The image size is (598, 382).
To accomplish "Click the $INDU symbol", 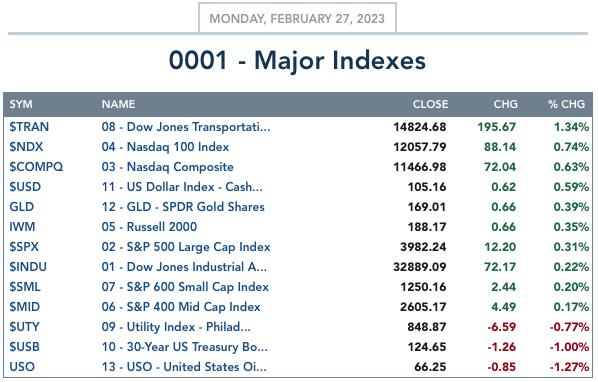I will pos(28,267).
